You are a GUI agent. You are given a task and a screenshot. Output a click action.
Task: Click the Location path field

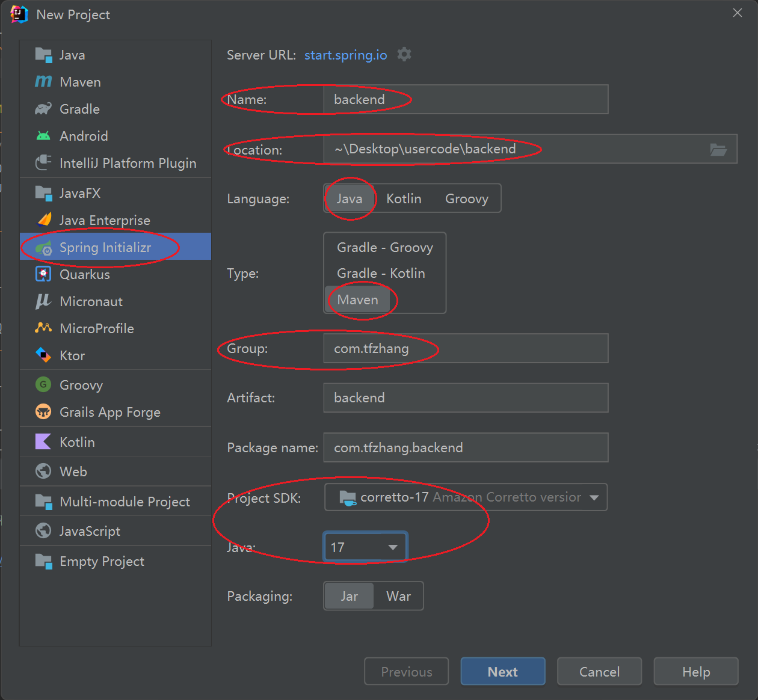pyautogui.click(x=530, y=149)
